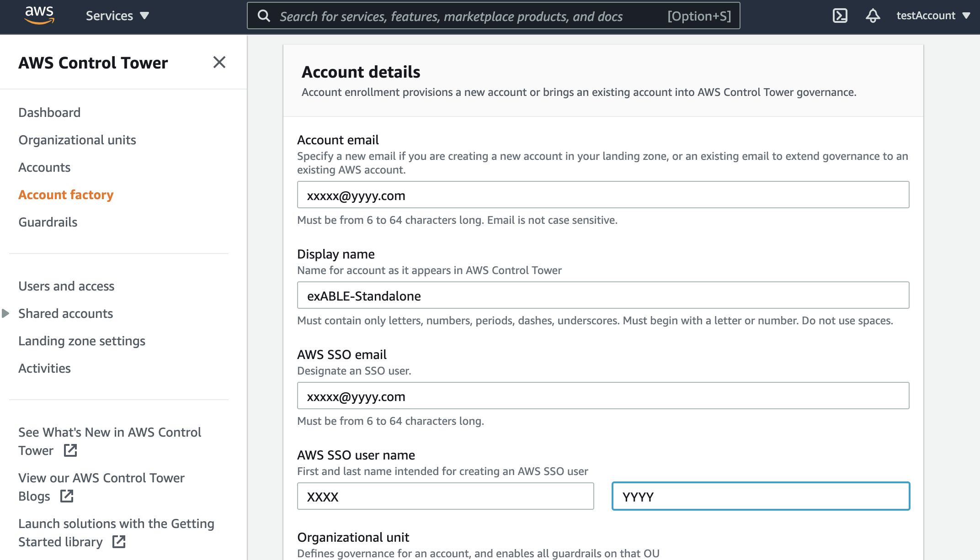Click the Display name input field
This screenshot has height=560, width=980.
point(603,296)
